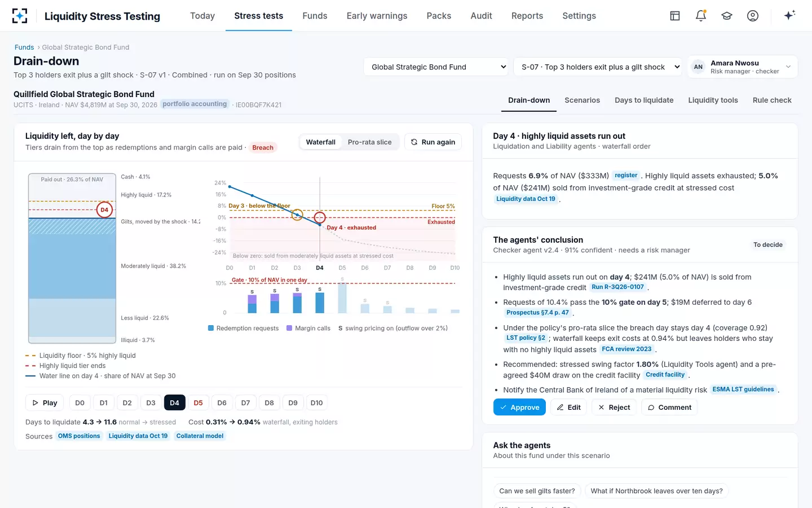Image resolution: width=812 pixels, height=508 pixels.
Task: Click the portfolio accounting tag
Action: [x=195, y=104]
